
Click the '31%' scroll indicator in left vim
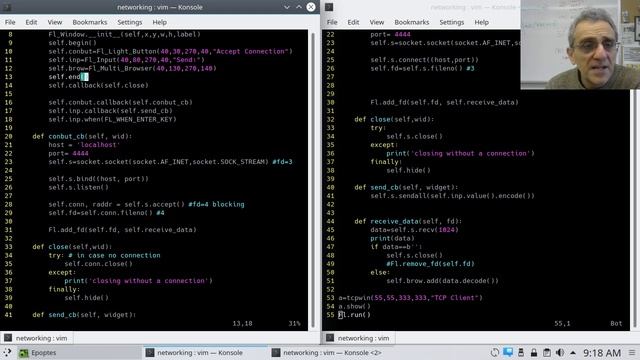(x=294, y=323)
